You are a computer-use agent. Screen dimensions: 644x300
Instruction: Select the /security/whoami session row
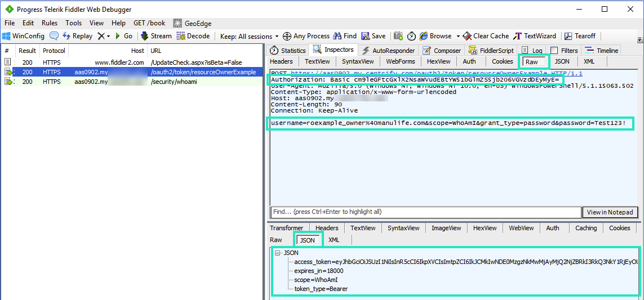coord(131,82)
